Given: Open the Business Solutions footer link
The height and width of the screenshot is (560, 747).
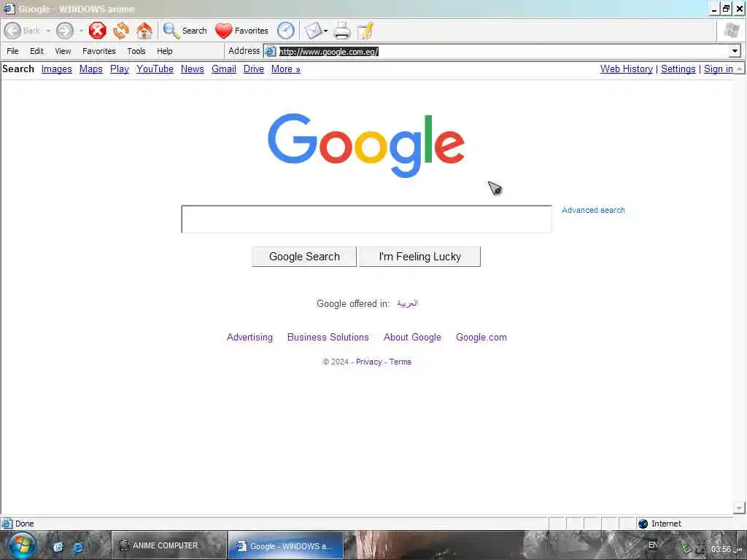Looking at the screenshot, I should (x=328, y=337).
